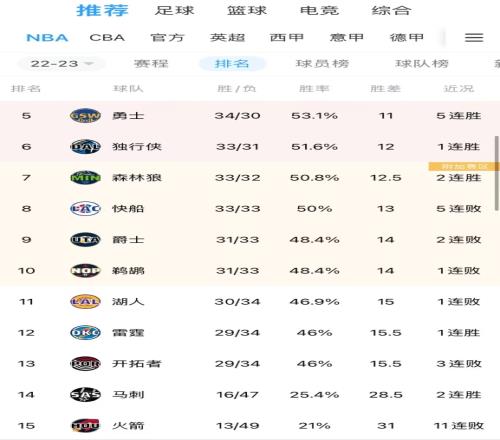Click 3连败 streak in Trail Blazers row

click(x=459, y=364)
